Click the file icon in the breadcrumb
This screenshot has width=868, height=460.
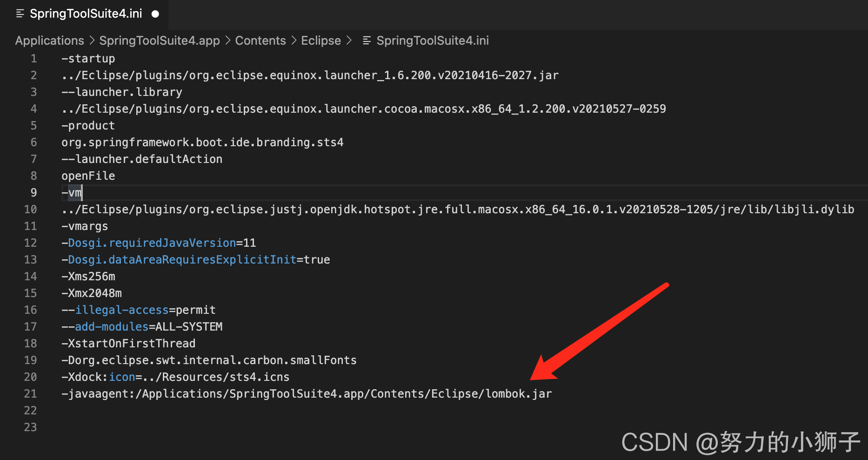pos(367,41)
